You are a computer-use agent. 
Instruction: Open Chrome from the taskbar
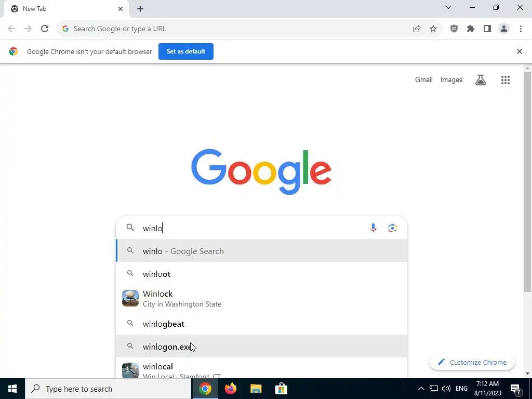click(205, 389)
